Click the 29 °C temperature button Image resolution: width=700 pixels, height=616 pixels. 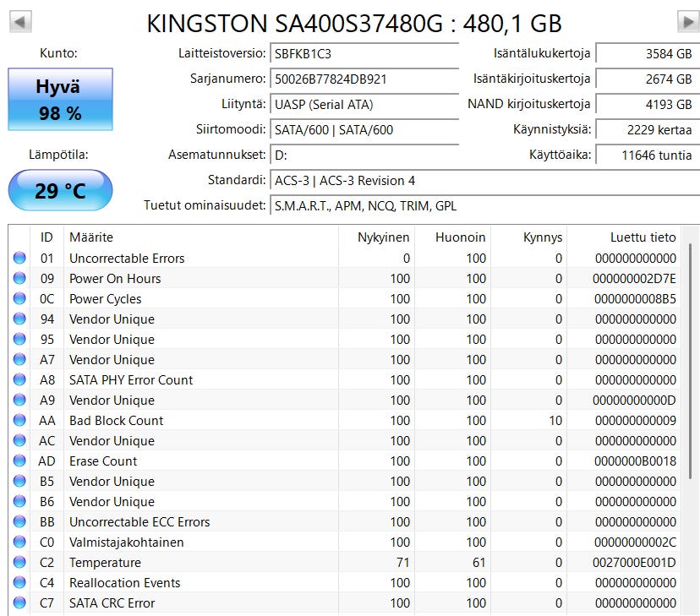[60, 190]
